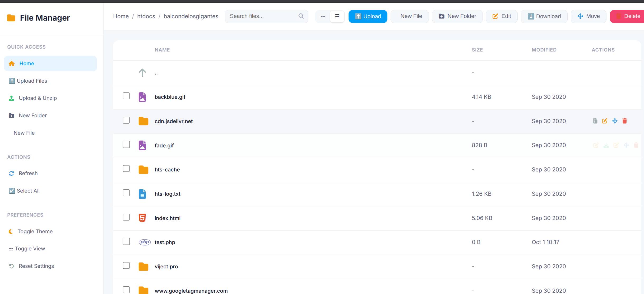Click the text file icon of hts-log.txt
644x294 pixels.
click(x=142, y=194)
